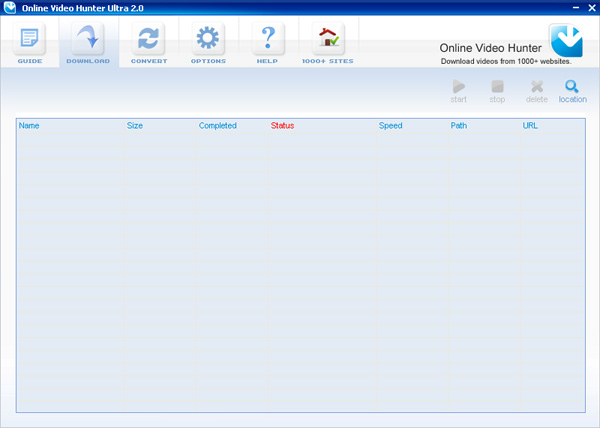Open the 1000+ Sites house icon
600x428 pixels.
click(x=328, y=39)
